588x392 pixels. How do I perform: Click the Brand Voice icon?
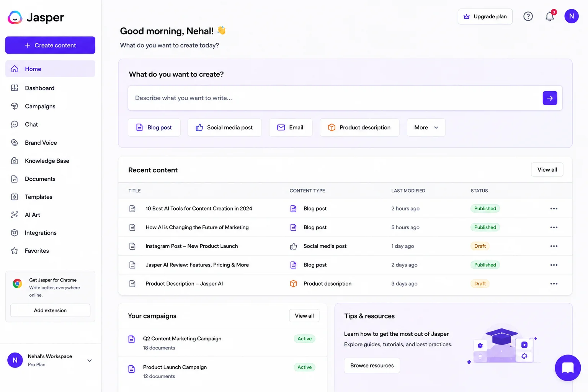coord(15,143)
